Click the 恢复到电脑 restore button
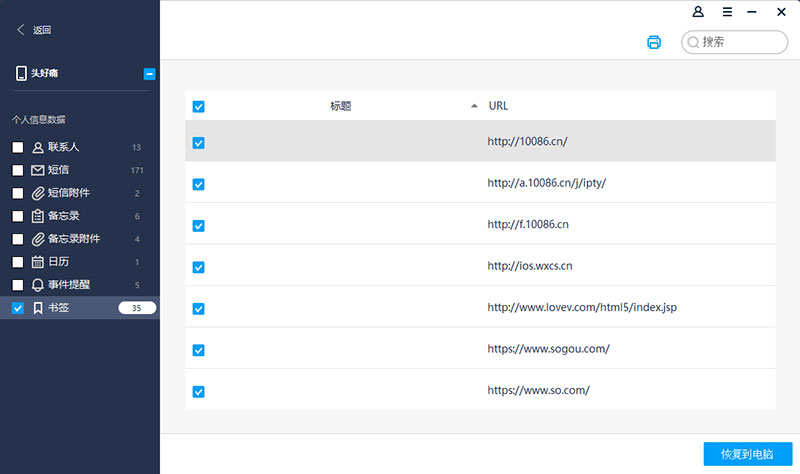The image size is (800, 474). [747, 454]
